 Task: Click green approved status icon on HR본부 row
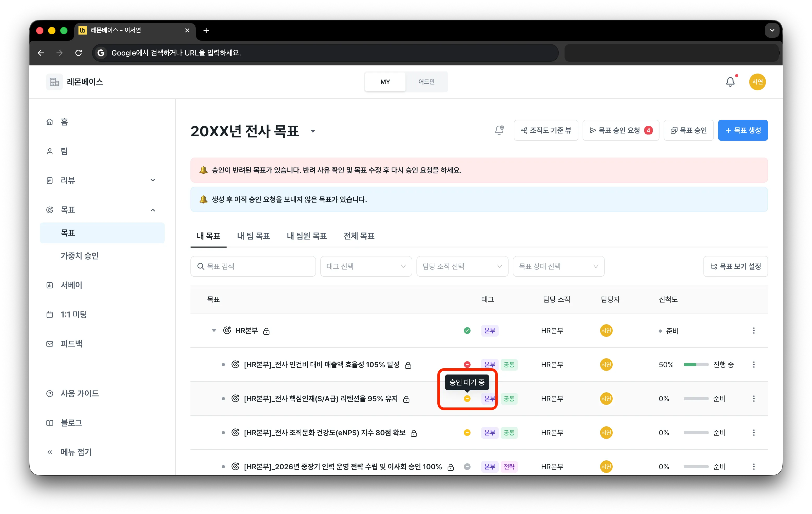point(467,331)
